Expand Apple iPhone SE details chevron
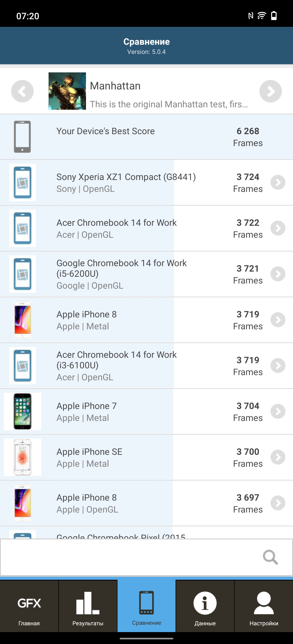Screen dimensions: 293x644 coord(278,457)
